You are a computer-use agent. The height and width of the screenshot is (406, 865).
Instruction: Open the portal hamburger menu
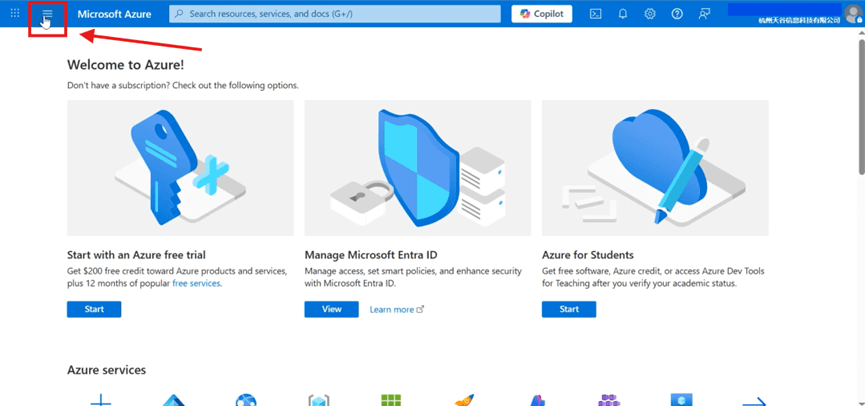click(x=47, y=14)
